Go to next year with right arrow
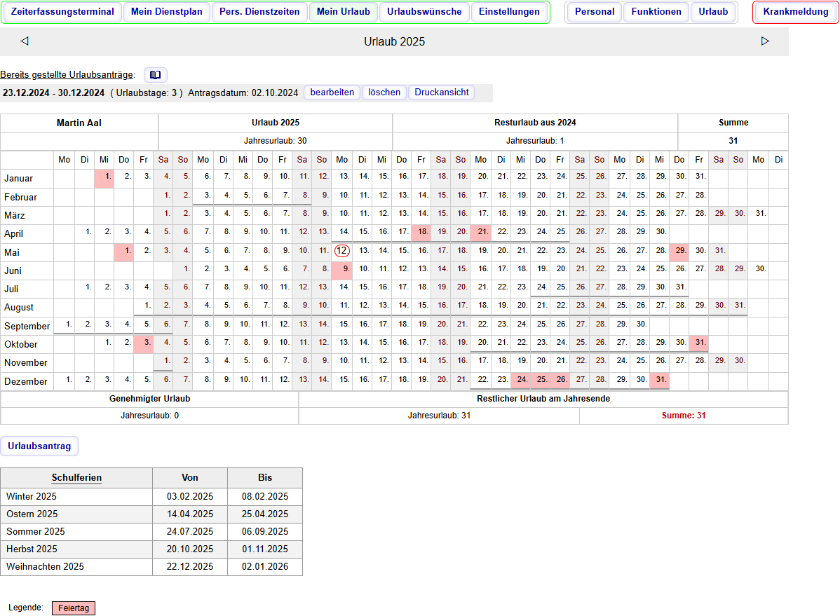The height and width of the screenshot is (616, 840). [765, 41]
